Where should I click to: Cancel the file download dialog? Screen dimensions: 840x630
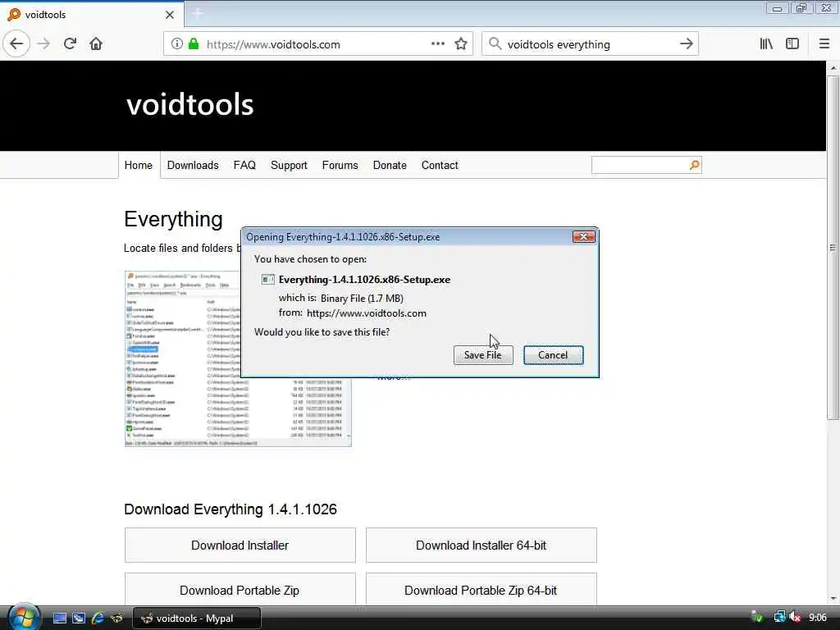(x=553, y=355)
